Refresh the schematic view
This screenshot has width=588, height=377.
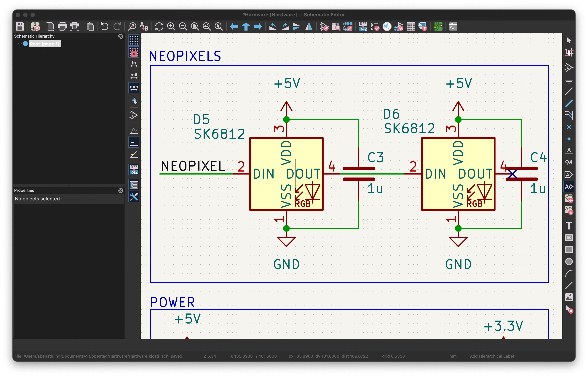click(x=159, y=26)
